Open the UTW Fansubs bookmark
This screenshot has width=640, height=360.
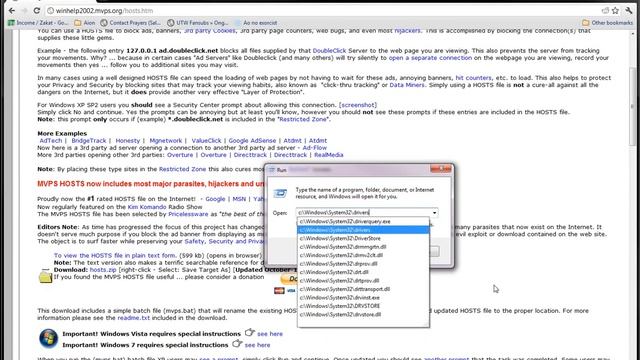pos(198,23)
